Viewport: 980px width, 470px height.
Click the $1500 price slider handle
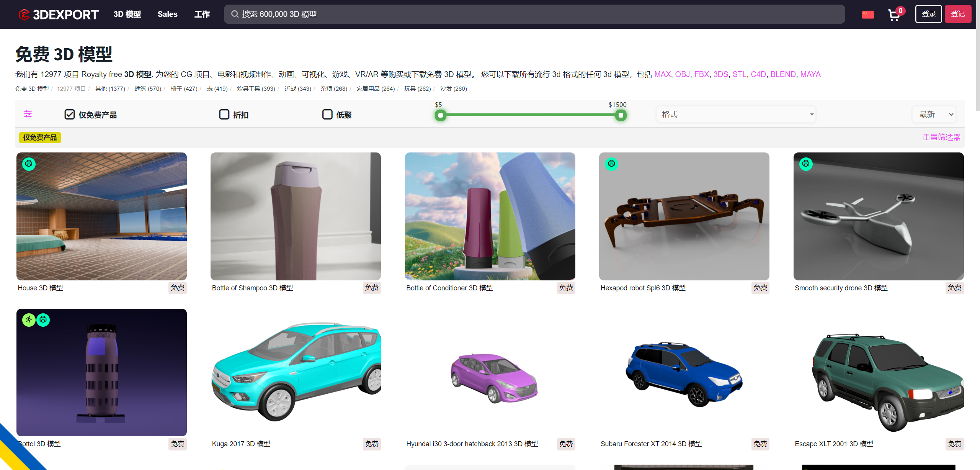pyautogui.click(x=621, y=115)
